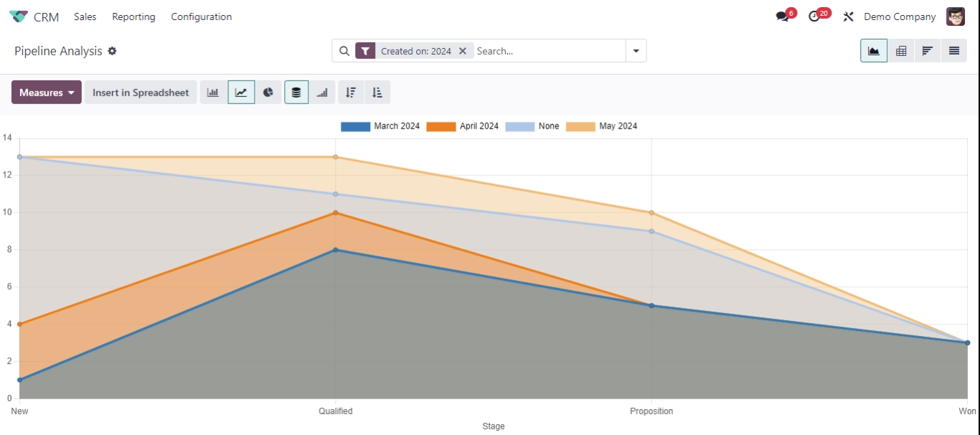Switch to the list view
980x435 pixels.
click(x=953, y=50)
